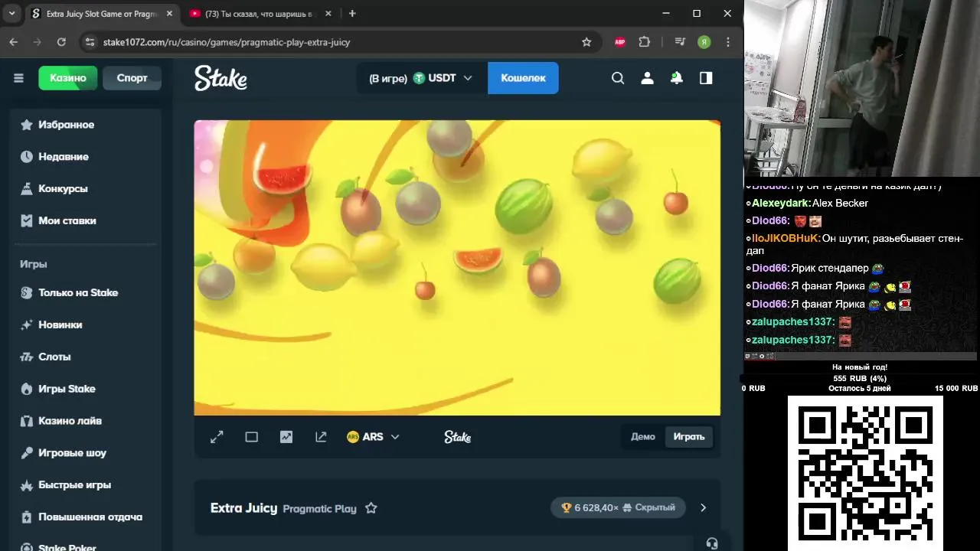
Task: Reload the page
Action: [x=61, y=42]
